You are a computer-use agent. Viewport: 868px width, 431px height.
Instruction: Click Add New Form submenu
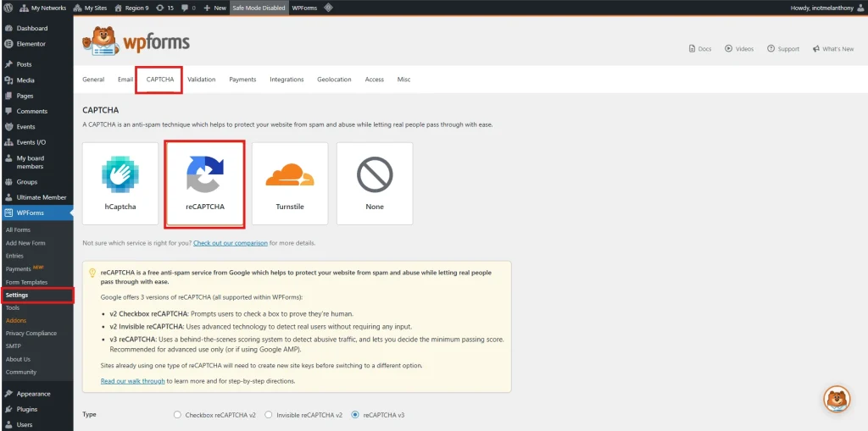coord(25,243)
